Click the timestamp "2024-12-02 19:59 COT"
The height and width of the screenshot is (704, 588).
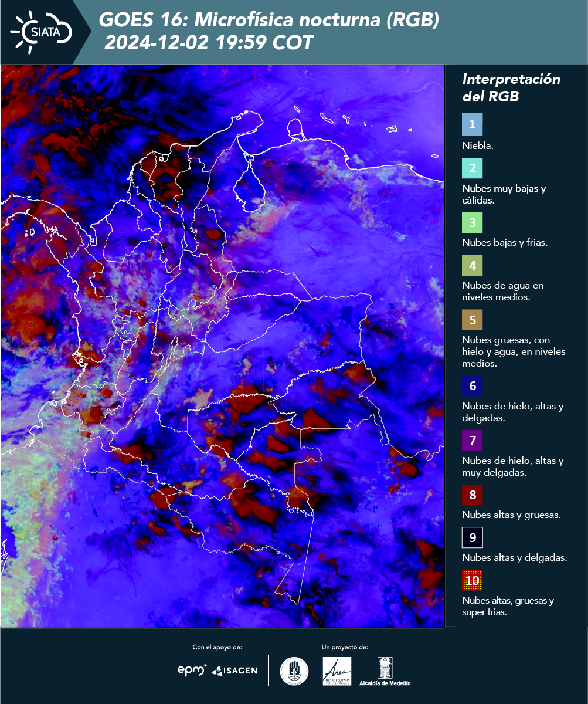(x=209, y=43)
